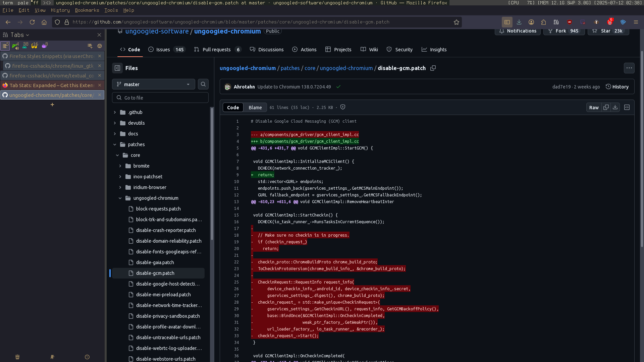Open the ungoogled-software owner link
The image size is (644, 362).
tap(157, 31)
